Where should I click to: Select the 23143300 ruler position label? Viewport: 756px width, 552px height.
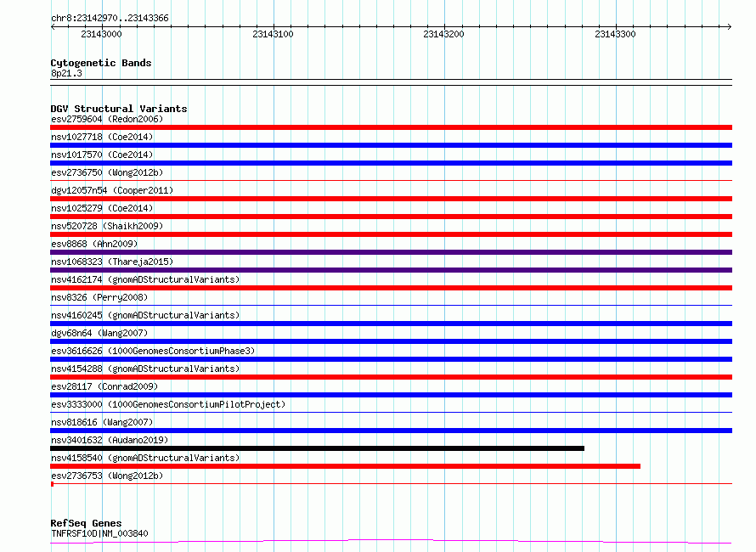(x=615, y=34)
